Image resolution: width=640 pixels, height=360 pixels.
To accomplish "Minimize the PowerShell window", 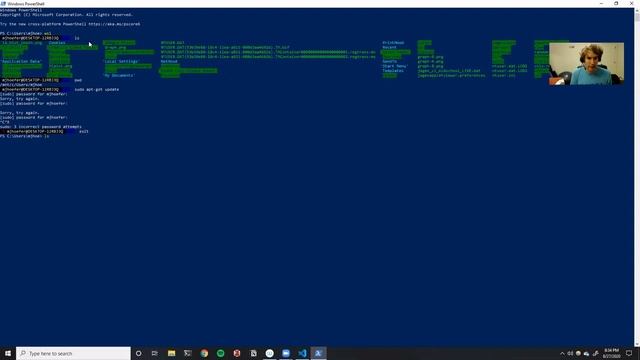I will pyautogui.click(x=601, y=3).
